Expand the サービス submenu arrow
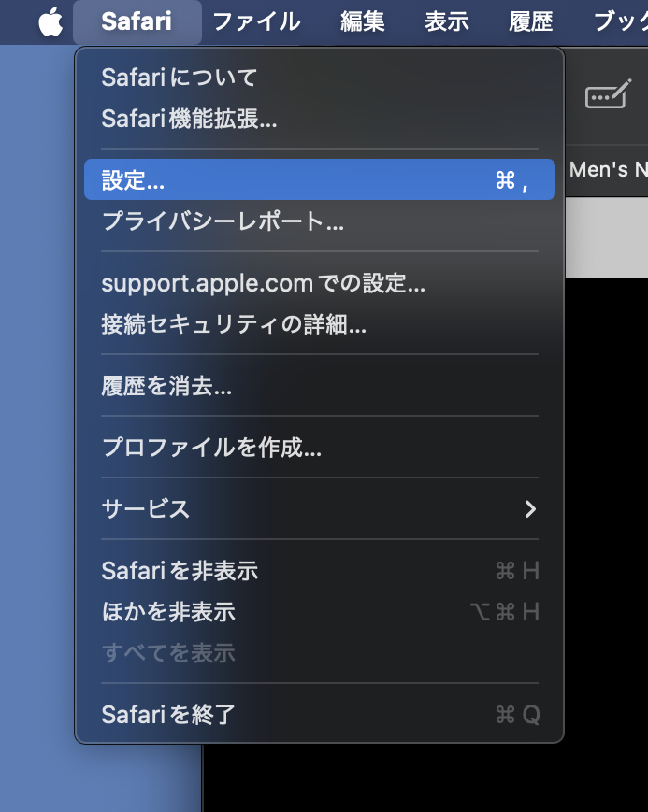Viewport: 648px width, 812px height. pos(530,509)
